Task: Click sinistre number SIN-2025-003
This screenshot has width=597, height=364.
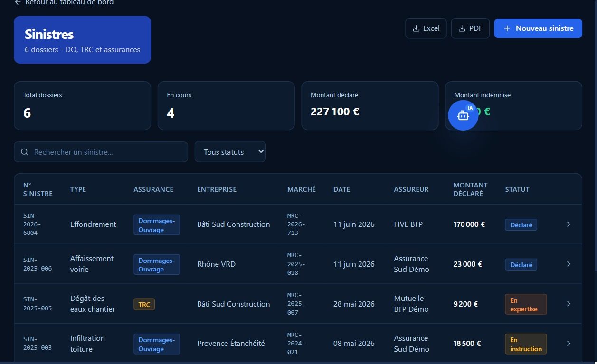Action: click(x=38, y=343)
